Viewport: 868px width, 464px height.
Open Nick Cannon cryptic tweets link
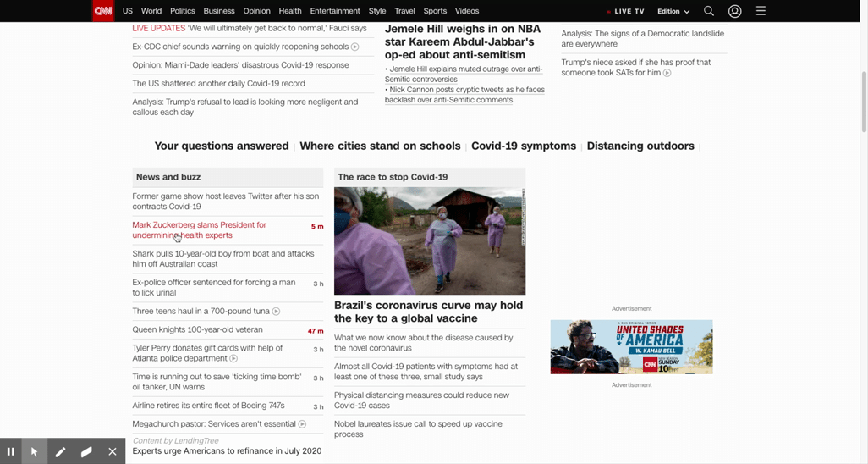pyautogui.click(x=465, y=95)
